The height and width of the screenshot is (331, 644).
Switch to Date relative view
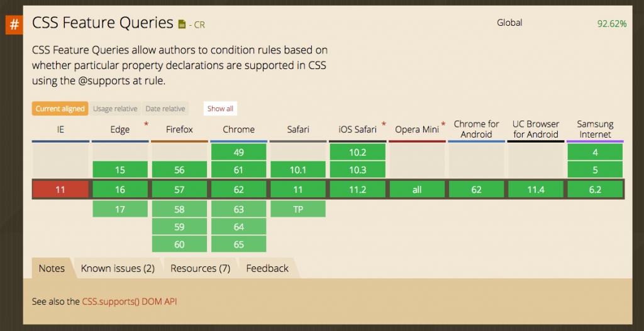point(165,109)
